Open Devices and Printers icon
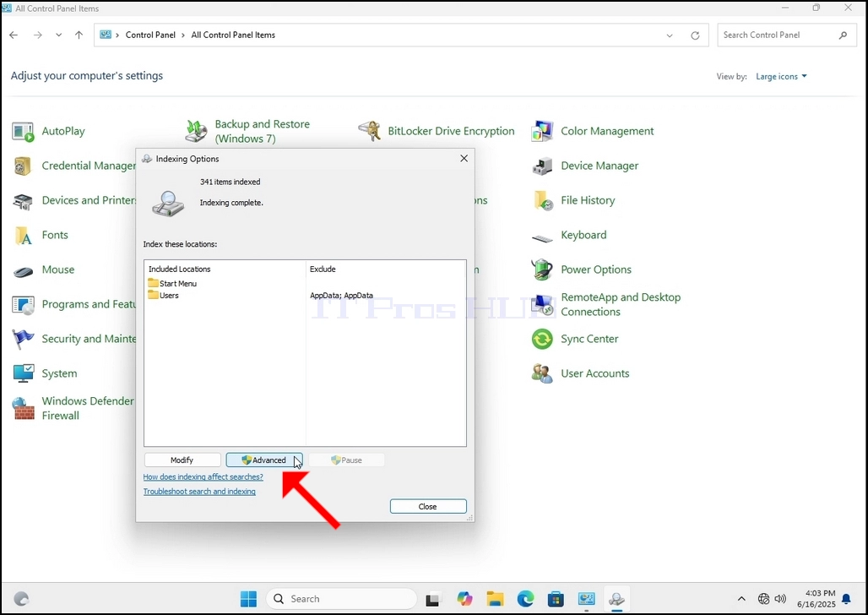868x615 pixels. (x=23, y=201)
